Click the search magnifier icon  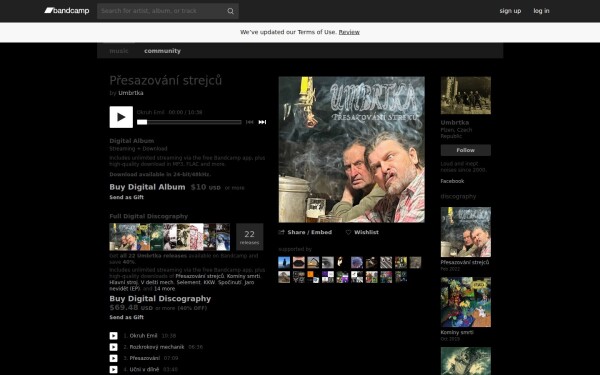point(230,11)
